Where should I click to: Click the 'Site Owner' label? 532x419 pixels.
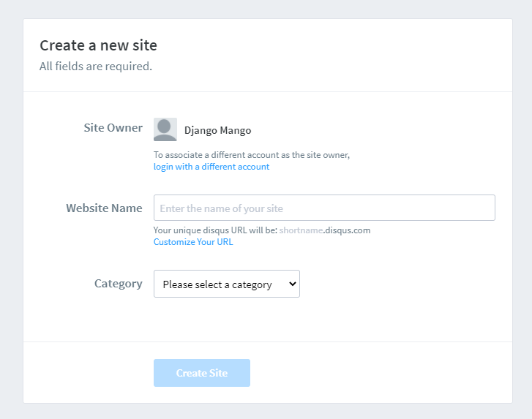point(113,128)
